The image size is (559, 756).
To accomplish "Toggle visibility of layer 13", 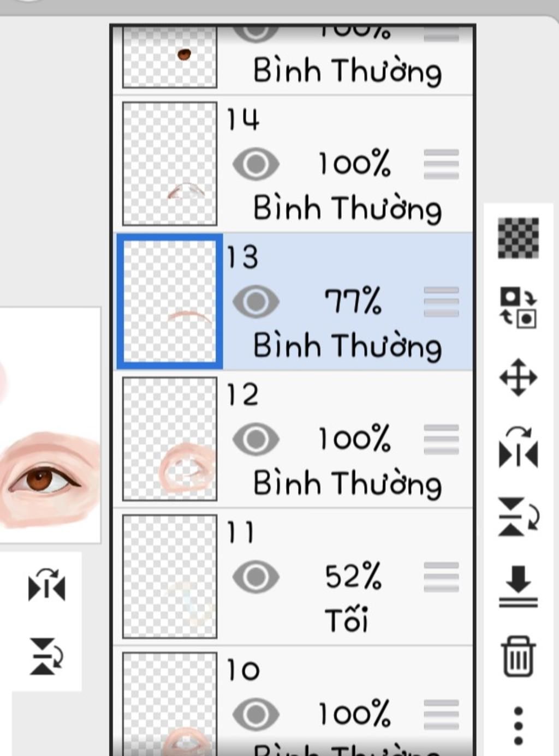I will pos(256,302).
